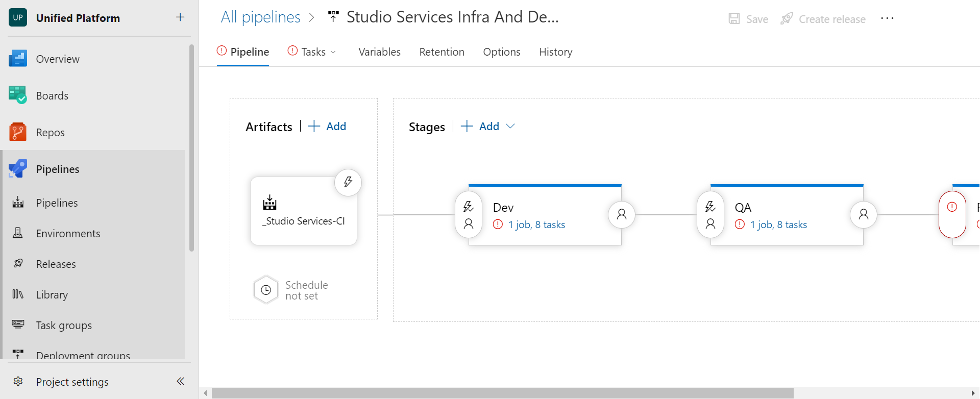Open QA stage 1 job, 8 tasks link
This screenshot has width=980, height=399.
pyautogui.click(x=778, y=225)
